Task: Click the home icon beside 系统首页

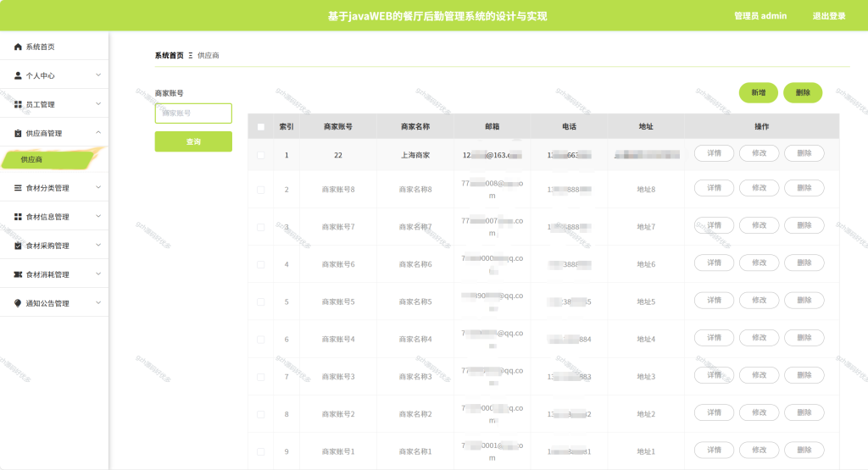Action: coord(18,47)
